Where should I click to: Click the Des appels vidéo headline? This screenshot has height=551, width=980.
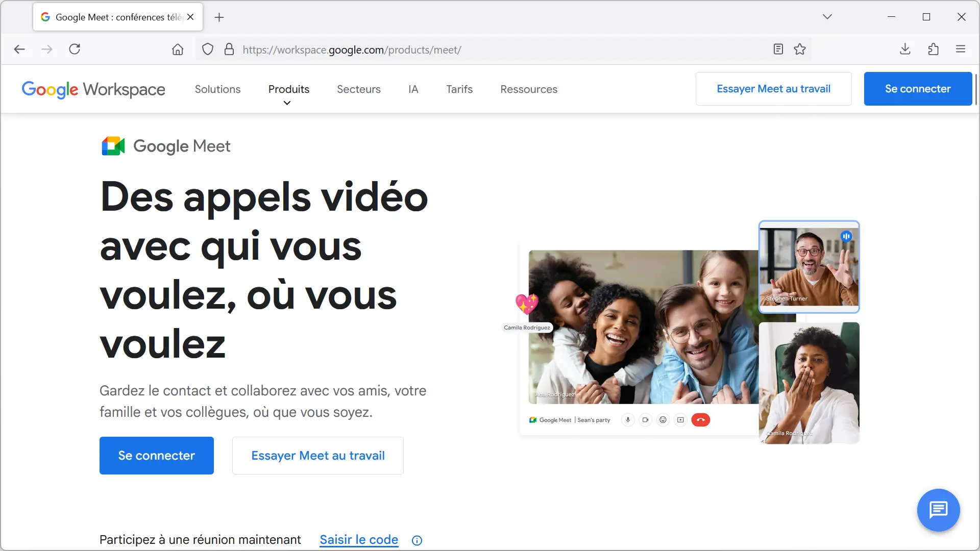pyautogui.click(x=264, y=270)
